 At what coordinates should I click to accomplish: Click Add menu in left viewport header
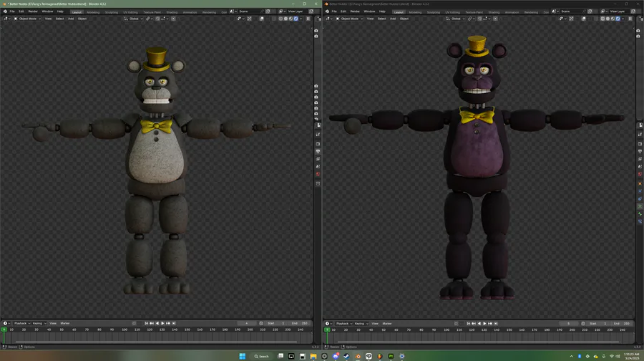pos(71,19)
